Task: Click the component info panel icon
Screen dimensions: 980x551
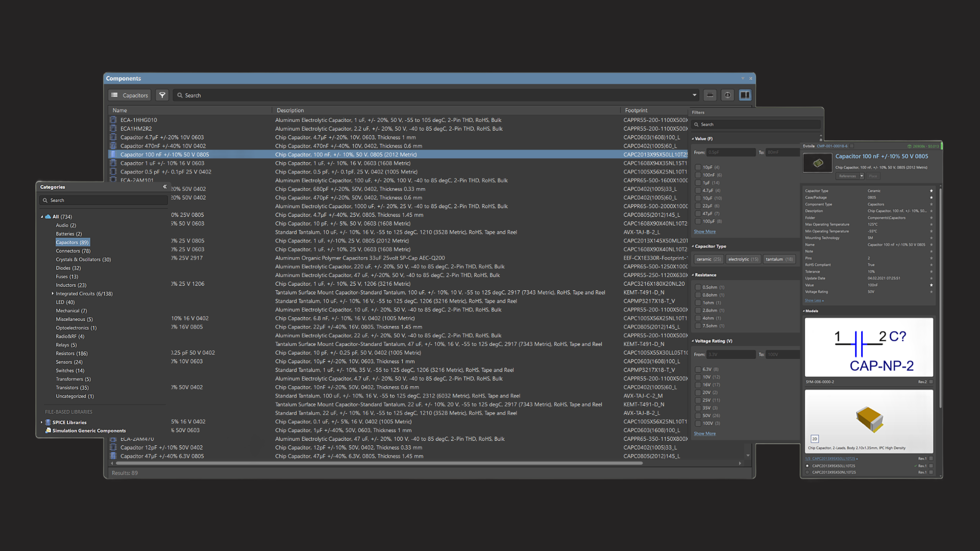Action: (x=727, y=95)
